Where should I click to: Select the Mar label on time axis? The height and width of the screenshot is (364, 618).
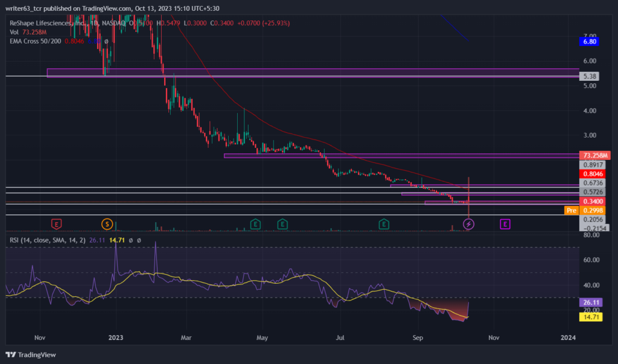tap(186, 337)
